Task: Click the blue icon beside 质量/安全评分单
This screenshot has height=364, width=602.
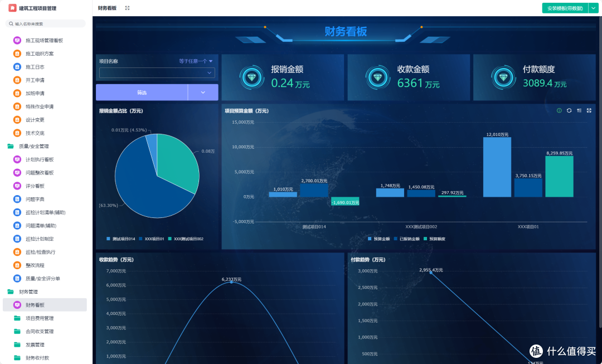Action: (x=17, y=278)
